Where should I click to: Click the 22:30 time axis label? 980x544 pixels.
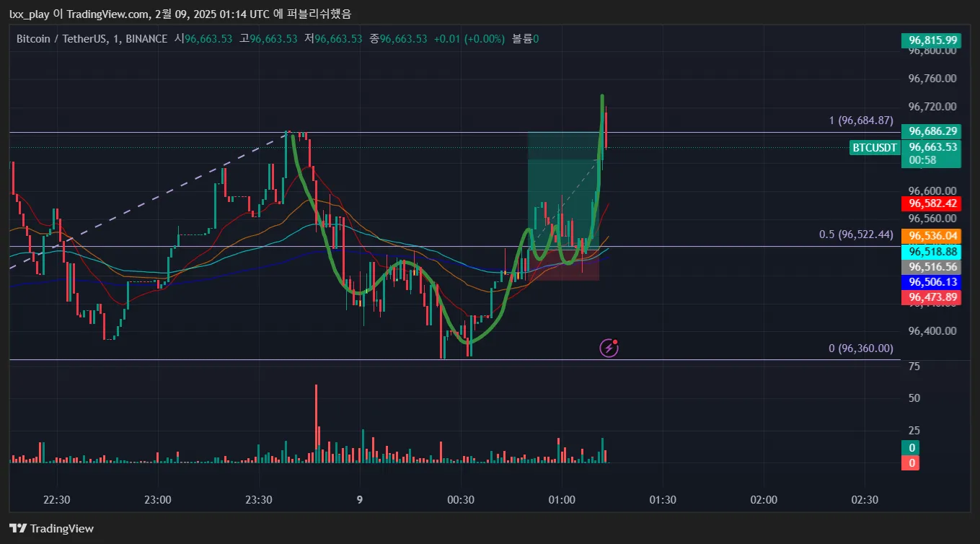(56, 499)
